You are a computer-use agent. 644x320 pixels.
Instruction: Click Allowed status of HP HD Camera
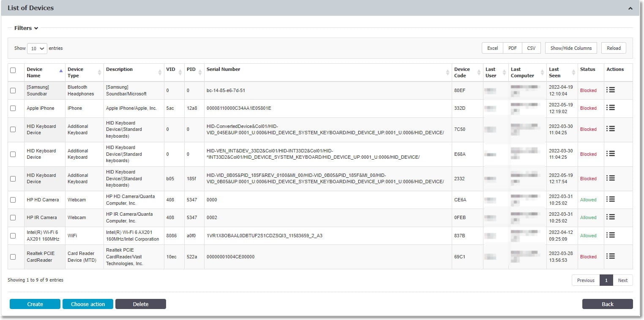click(588, 200)
